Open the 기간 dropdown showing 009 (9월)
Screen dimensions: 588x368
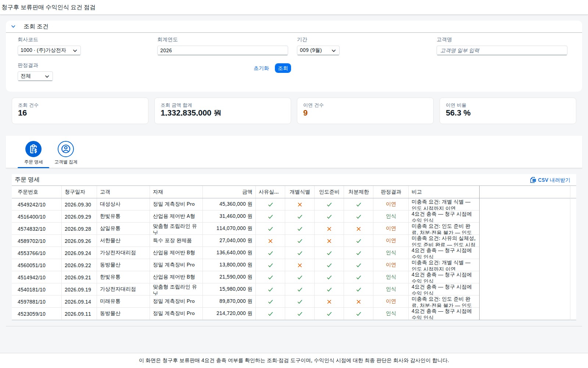click(x=318, y=50)
